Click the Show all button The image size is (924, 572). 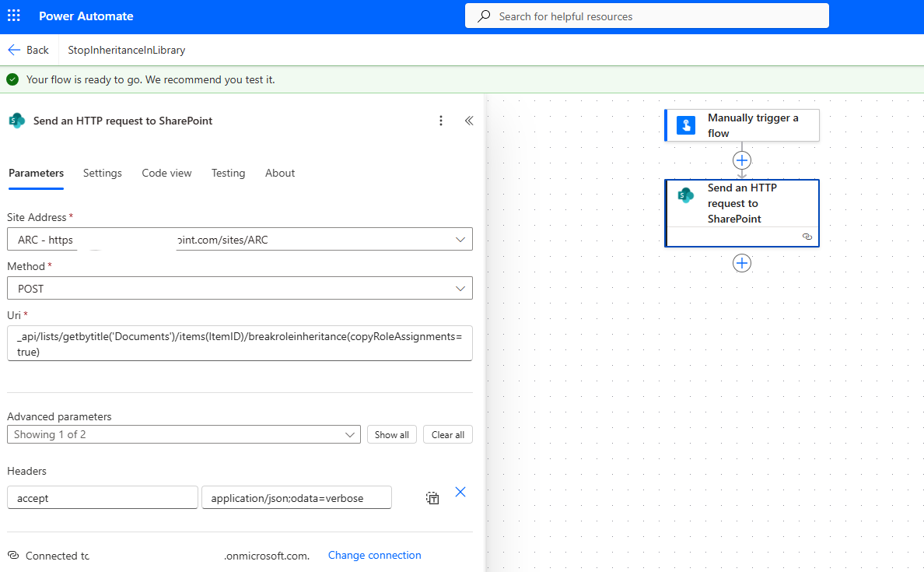coord(391,434)
